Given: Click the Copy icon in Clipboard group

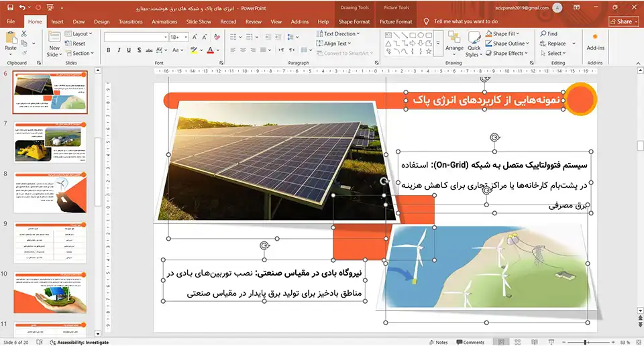Looking at the screenshot, I should 24,44.
